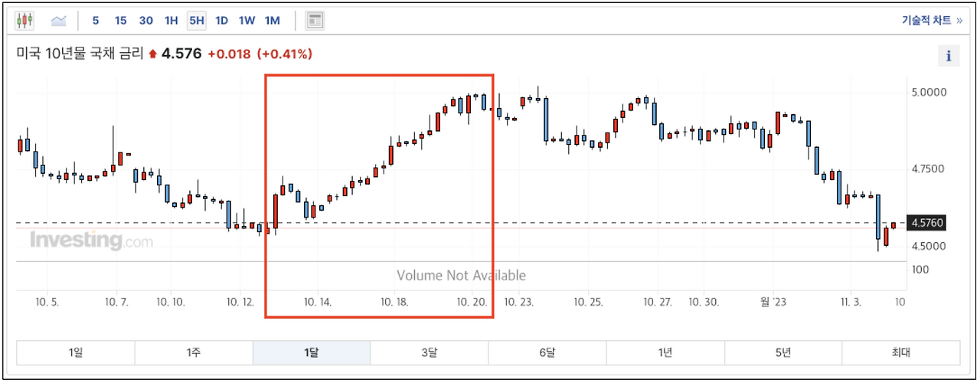980x383 pixels.
Task: Choose the 최대 range tab
Action: (901, 352)
